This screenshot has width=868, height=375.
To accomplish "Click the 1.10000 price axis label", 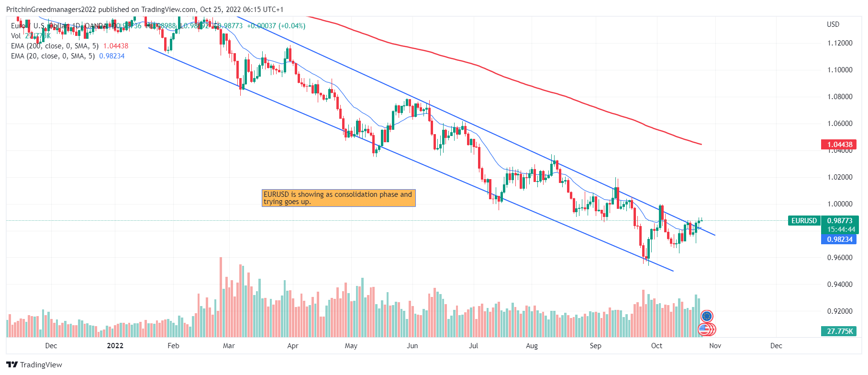I will pyautogui.click(x=840, y=70).
